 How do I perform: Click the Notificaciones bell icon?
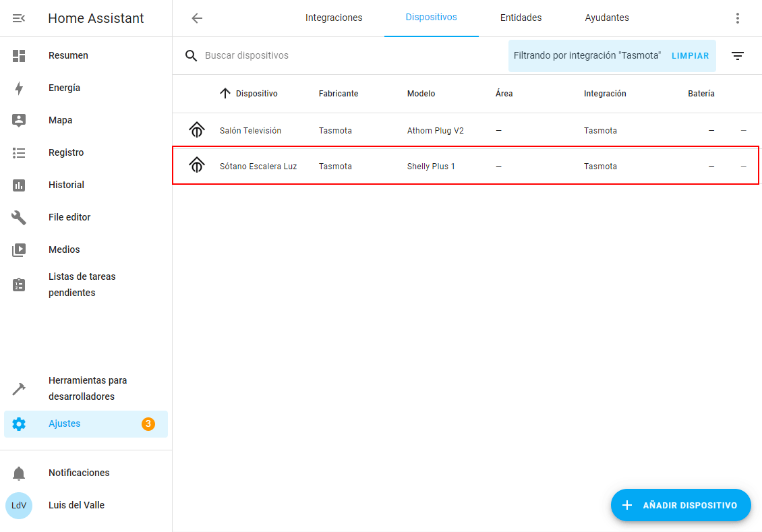click(19, 473)
